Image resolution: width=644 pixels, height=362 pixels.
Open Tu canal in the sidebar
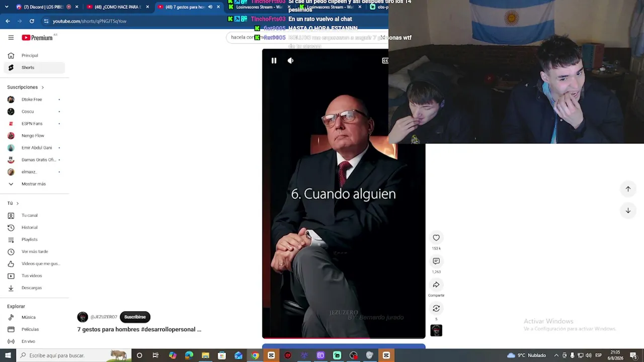point(34,215)
